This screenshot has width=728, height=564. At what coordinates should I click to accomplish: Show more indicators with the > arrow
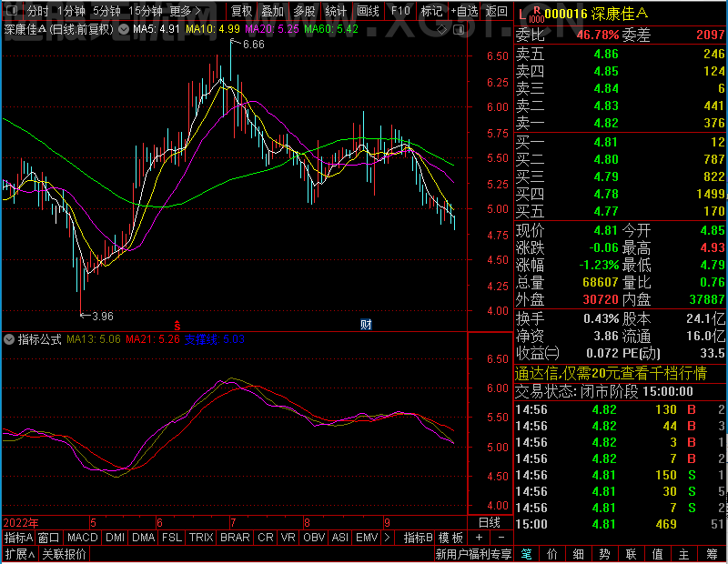(387, 538)
